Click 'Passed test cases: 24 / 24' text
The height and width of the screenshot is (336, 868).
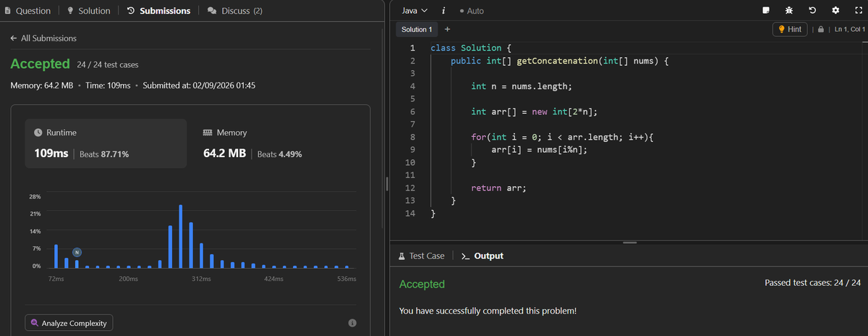coord(812,282)
